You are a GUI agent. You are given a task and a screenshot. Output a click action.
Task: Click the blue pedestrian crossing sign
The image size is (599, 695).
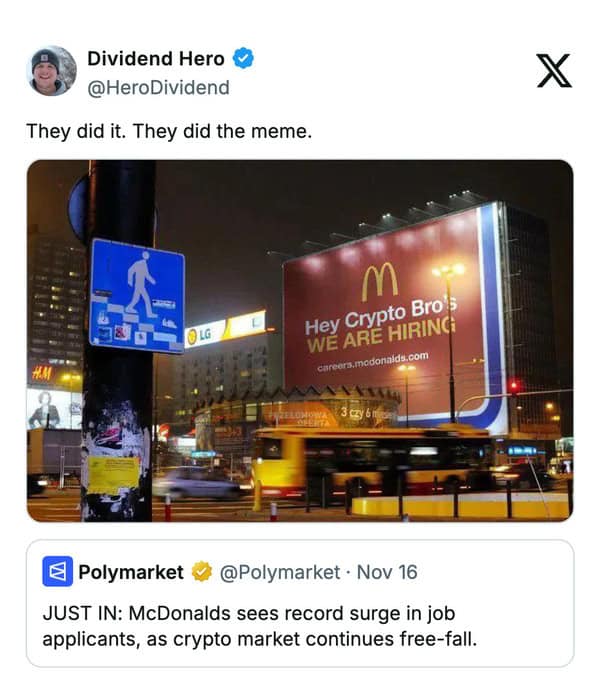click(137, 296)
